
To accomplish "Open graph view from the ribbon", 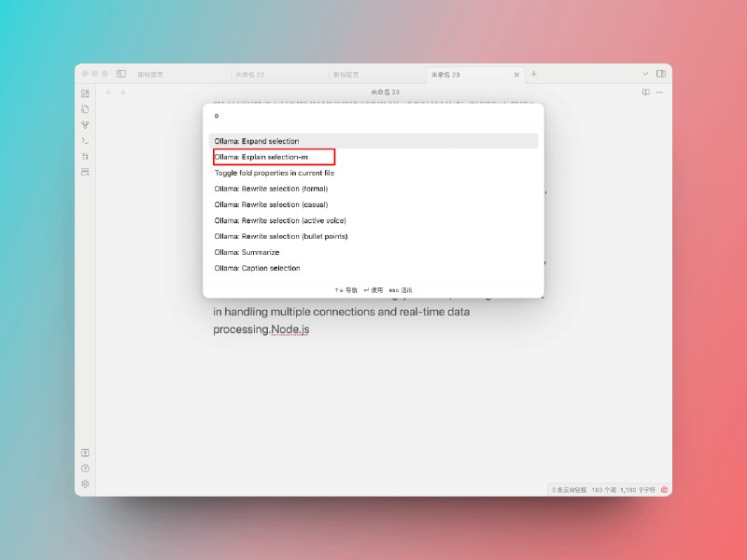I will tap(85, 125).
